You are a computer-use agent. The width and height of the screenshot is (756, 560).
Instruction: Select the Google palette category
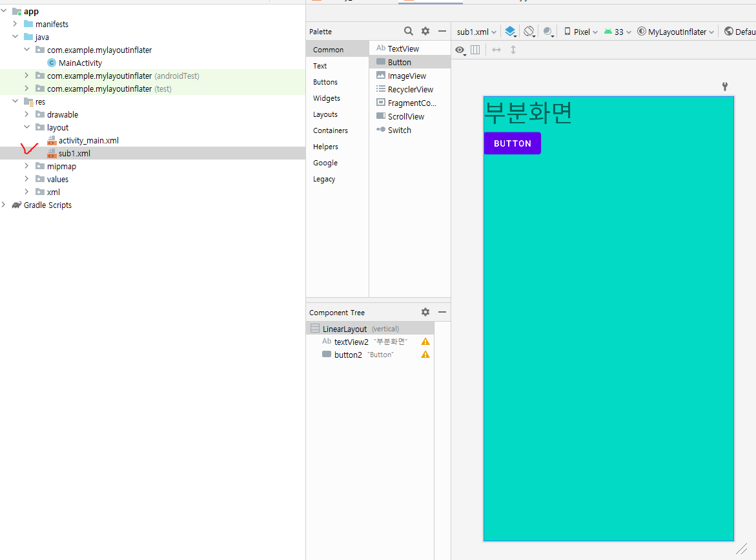pos(337,163)
